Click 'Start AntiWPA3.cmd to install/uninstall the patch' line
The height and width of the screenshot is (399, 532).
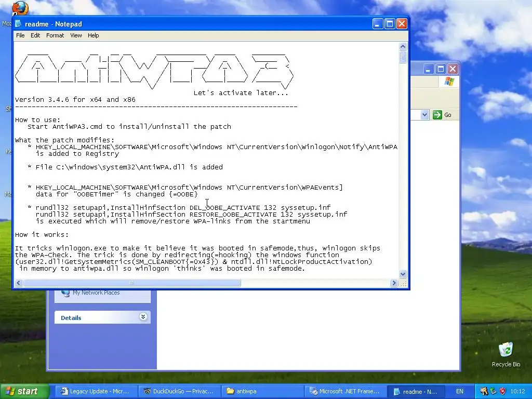129,127
